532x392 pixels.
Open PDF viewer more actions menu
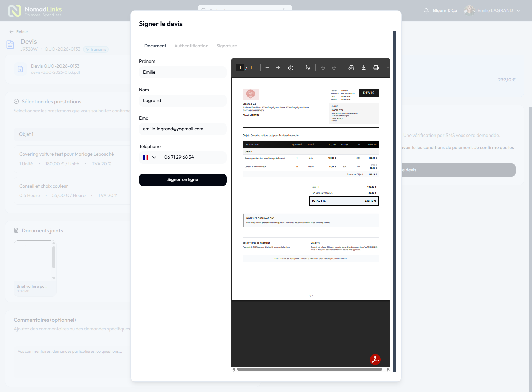(x=388, y=68)
